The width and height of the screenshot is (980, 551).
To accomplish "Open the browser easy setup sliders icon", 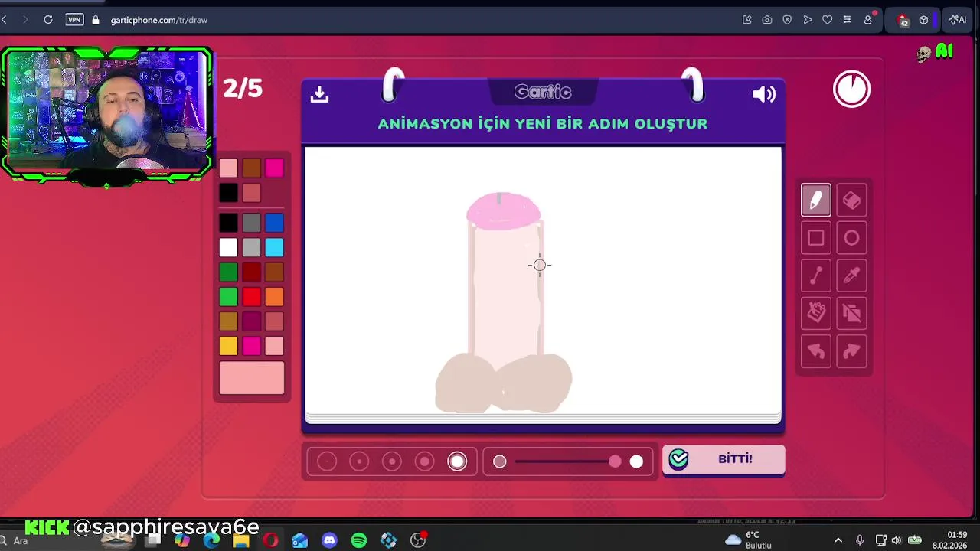I will point(848,20).
